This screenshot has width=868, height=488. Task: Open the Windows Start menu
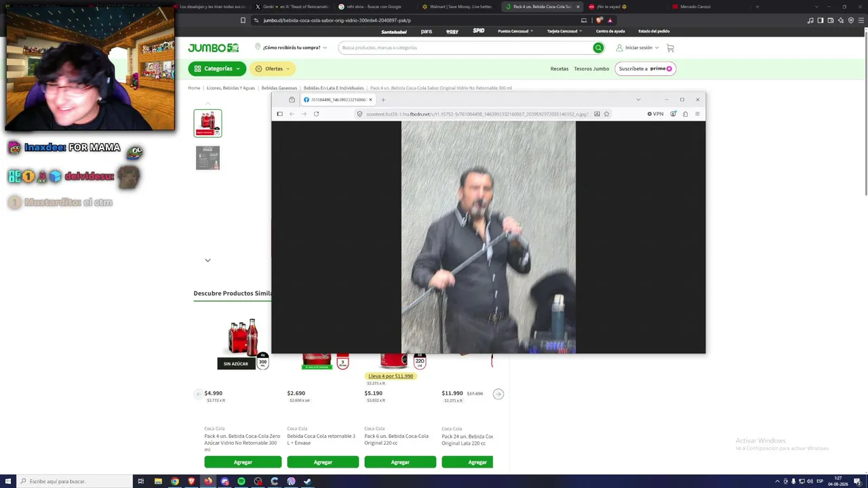pyautogui.click(x=7, y=481)
